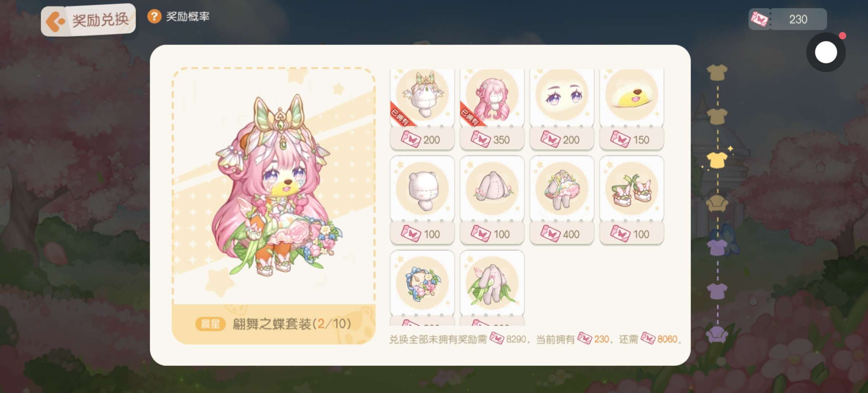Tap the floating white circle record button
Screen dimensions: 868x393
coord(826,52)
